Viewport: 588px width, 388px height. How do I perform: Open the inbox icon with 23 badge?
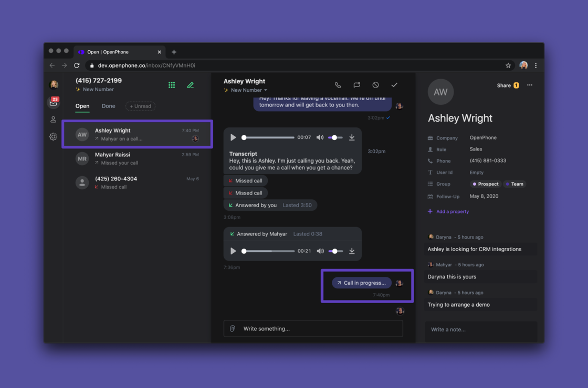click(x=53, y=102)
